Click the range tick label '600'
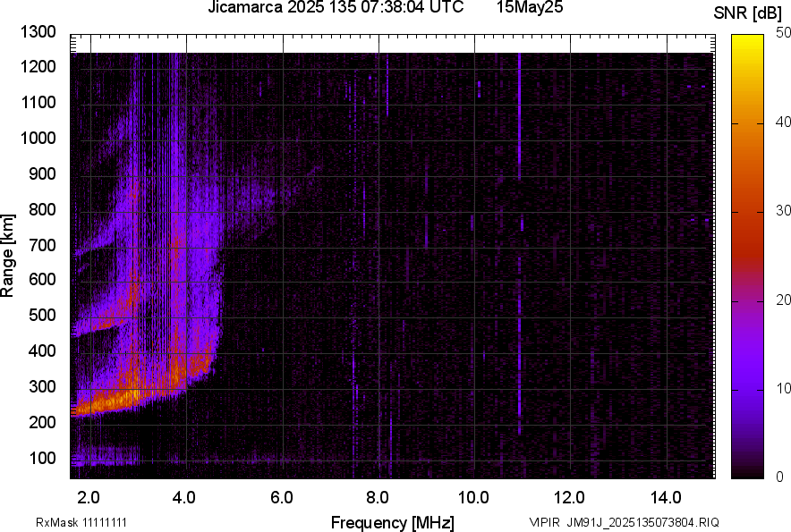This screenshot has width=791, height=532. click(x=42, y=279)
